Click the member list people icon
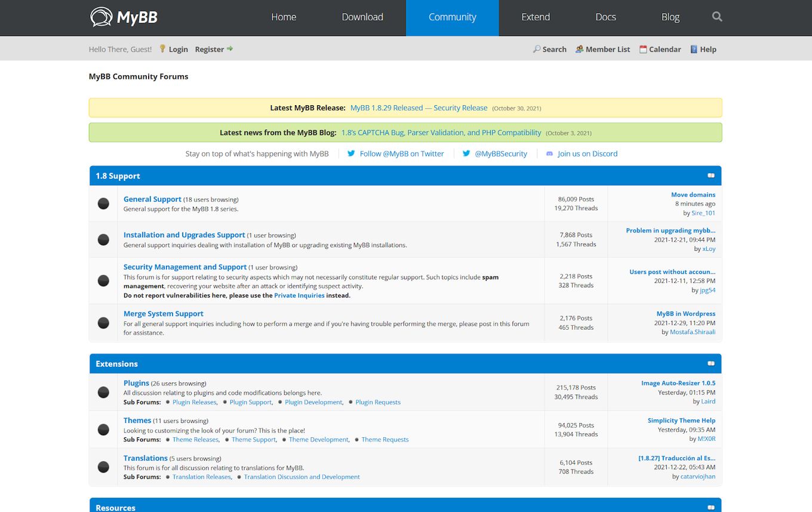This screenshot has height=512, width=812. pyautogui.click(x=579, y=49)
